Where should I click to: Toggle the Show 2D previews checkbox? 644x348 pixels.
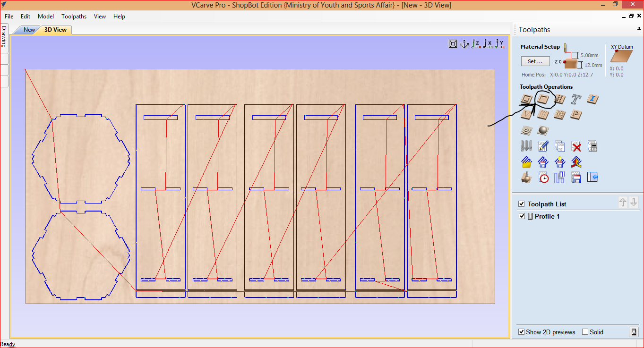522,332
